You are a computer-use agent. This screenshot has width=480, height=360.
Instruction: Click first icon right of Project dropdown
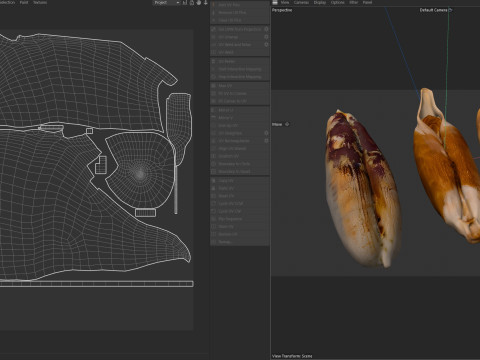[x=185, y=3]
